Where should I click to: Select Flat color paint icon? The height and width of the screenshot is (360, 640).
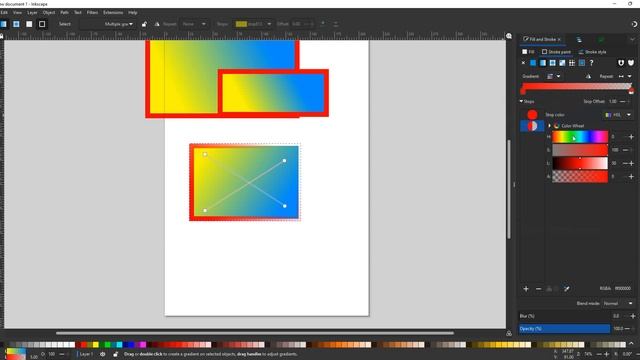533,63
